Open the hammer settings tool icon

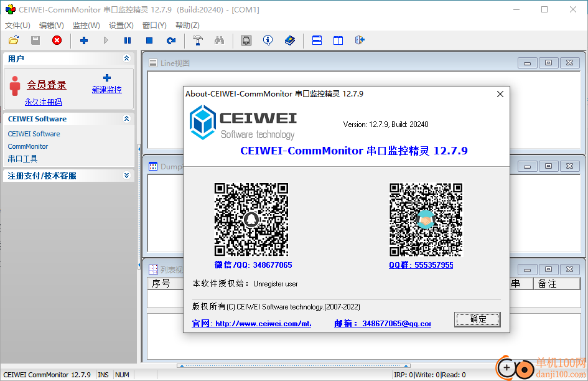coord(198,40)
